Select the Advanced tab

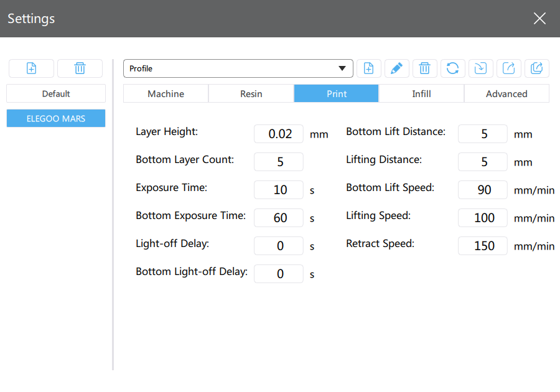point(506,94)
